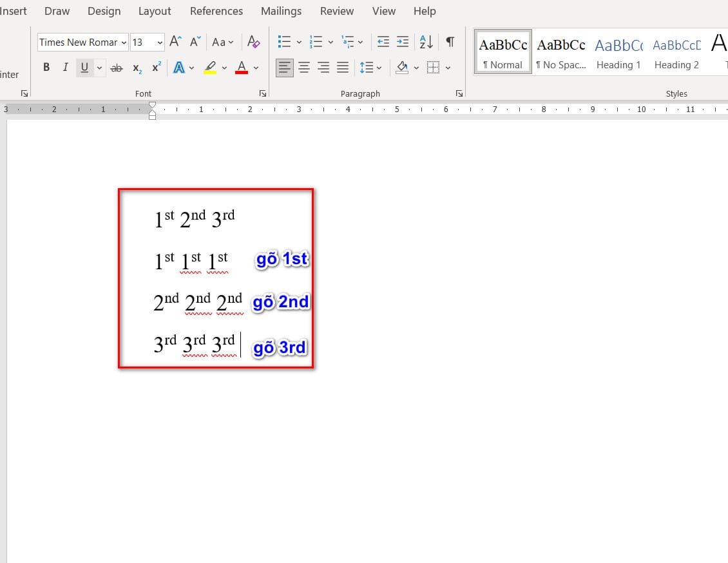
Task: Click the Decrease Indent icon
Action: (383, 42)
